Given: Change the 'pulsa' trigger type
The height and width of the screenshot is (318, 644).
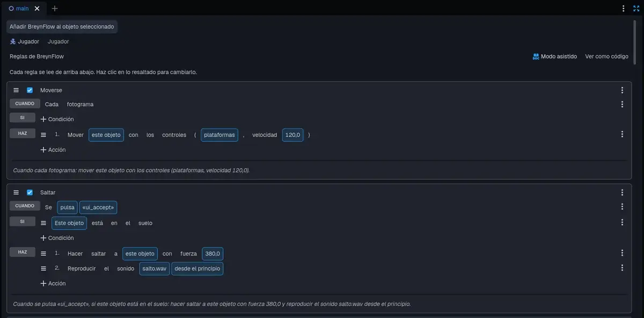Looking at the screenshot, I should 67,207.
